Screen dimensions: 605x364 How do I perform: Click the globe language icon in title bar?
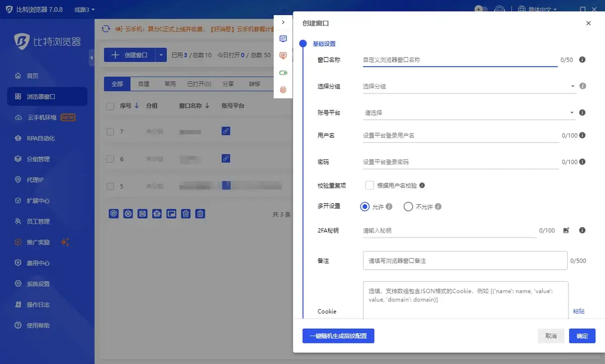522,10
